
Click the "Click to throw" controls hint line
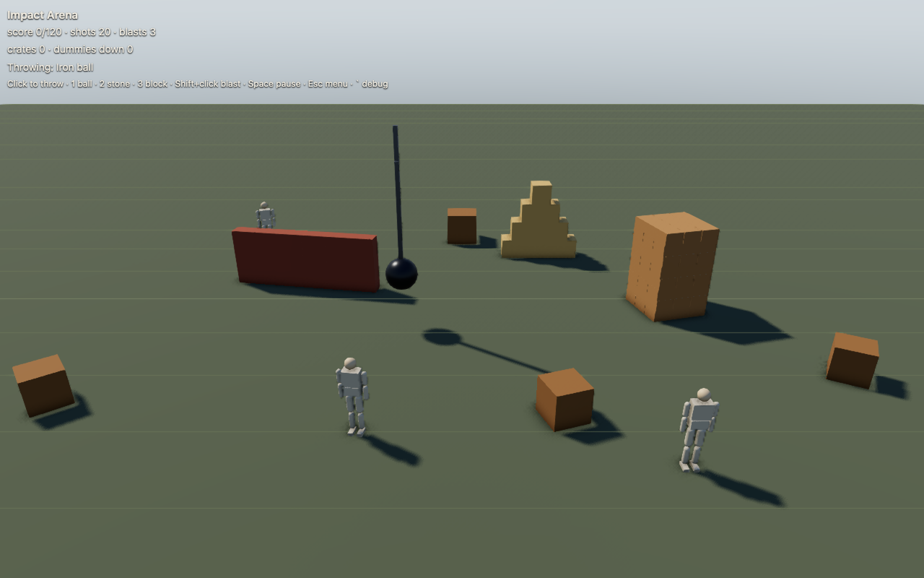pyautogui.click(x=198, y=84)
